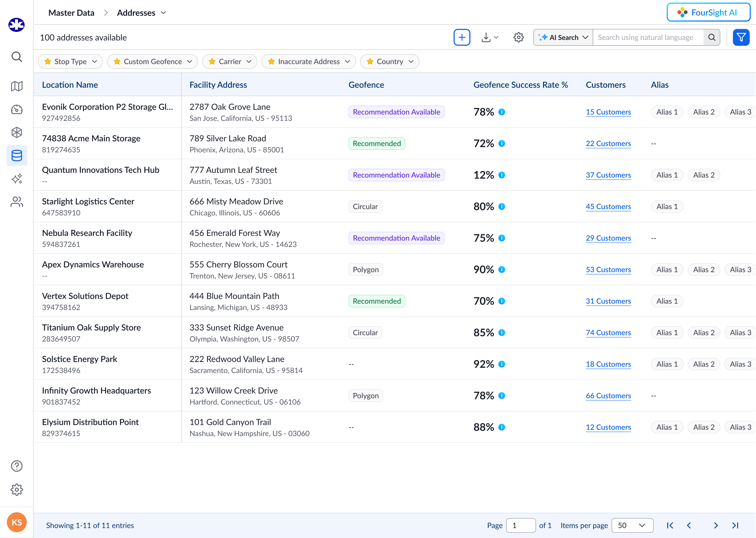Open the cube package sidebar icon

tap(17, 132)
